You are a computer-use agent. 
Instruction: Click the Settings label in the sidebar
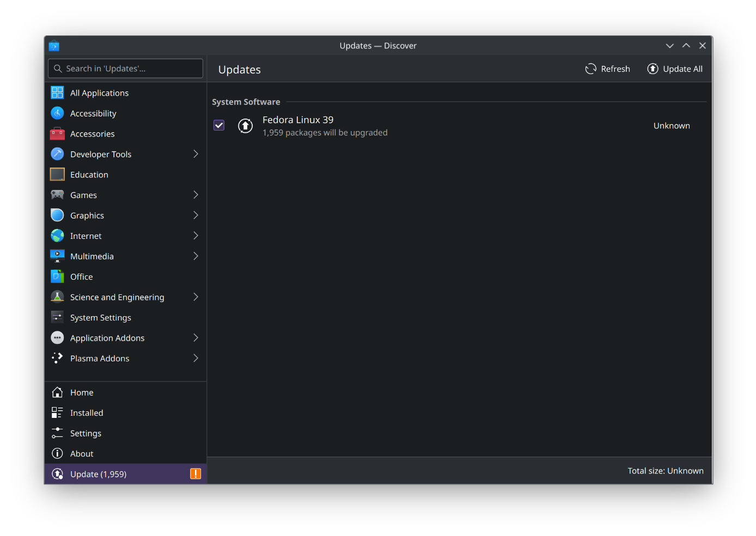click(86, 433)
